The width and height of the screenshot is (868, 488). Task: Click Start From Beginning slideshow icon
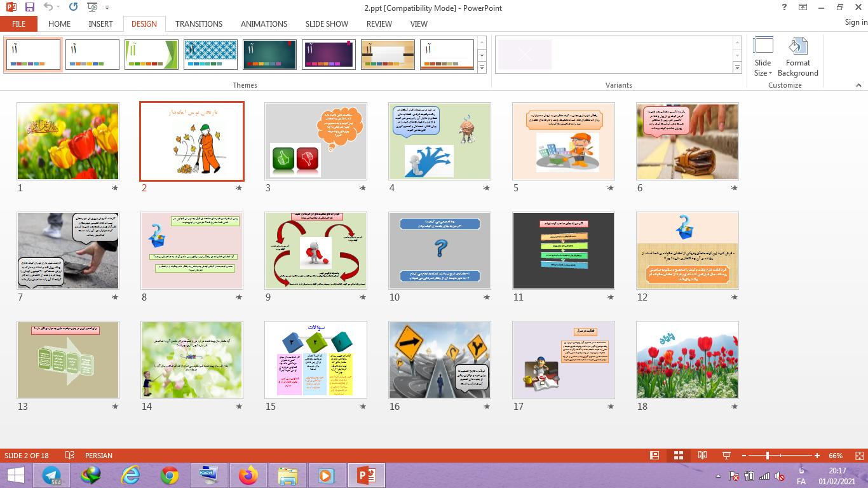click(x=92, y=8)
